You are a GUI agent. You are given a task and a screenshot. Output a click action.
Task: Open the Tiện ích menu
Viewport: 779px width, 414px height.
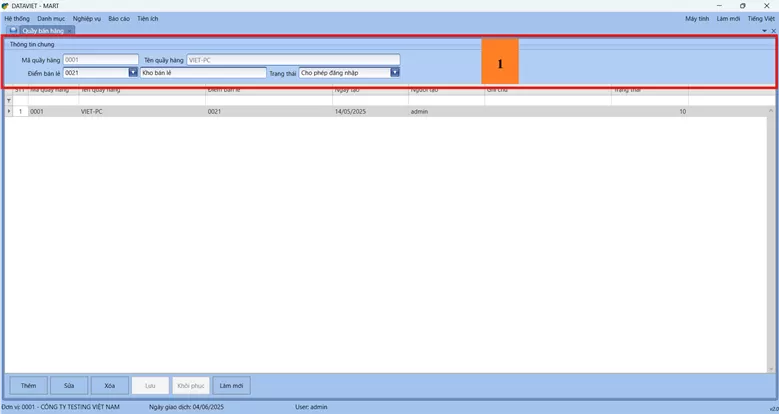(148, 18)
